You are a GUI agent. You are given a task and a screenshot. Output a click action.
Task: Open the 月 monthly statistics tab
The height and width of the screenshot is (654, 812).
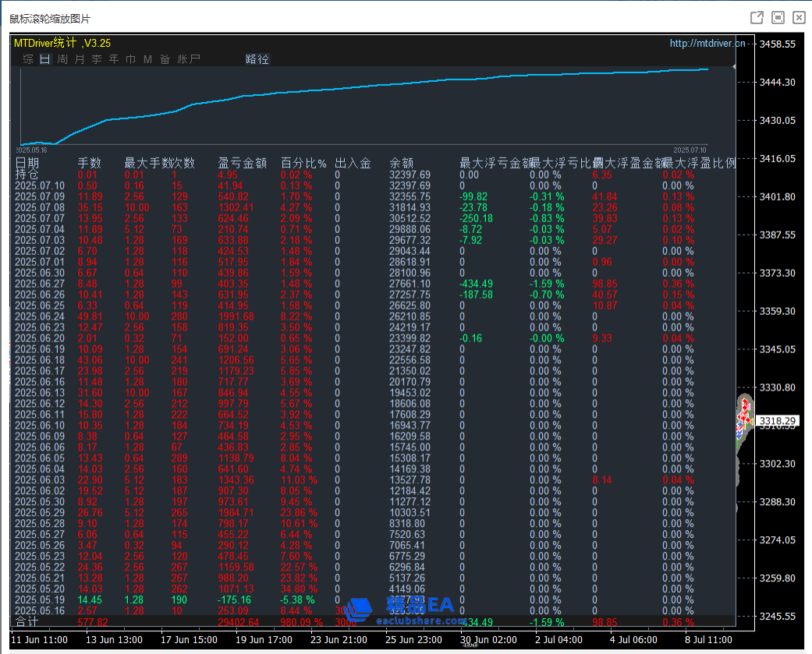click(x=80, y=58)
